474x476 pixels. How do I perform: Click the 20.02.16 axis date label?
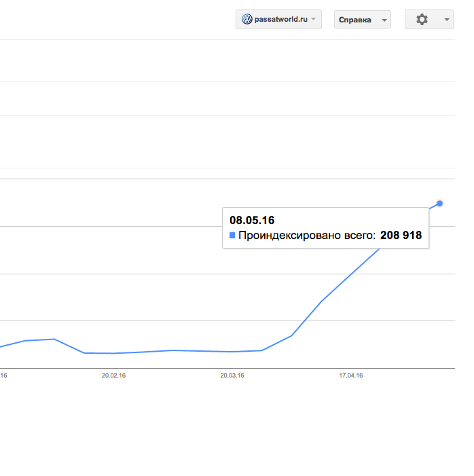click(113, 376)
